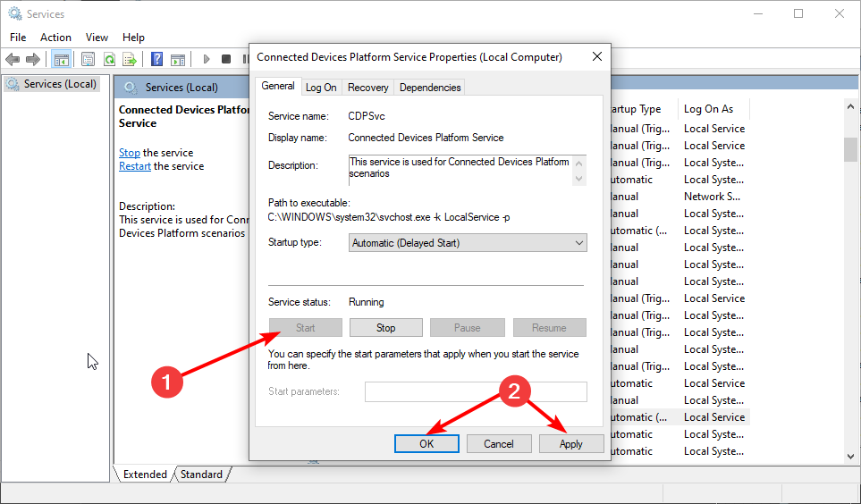Click the greyed-out Resume button in dialog
The width and height of the screenshot is (861, 504).
click(549, 328)
